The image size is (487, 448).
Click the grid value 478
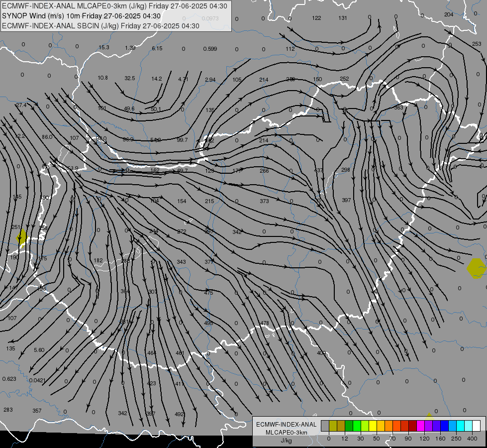[x=265, y=323]
